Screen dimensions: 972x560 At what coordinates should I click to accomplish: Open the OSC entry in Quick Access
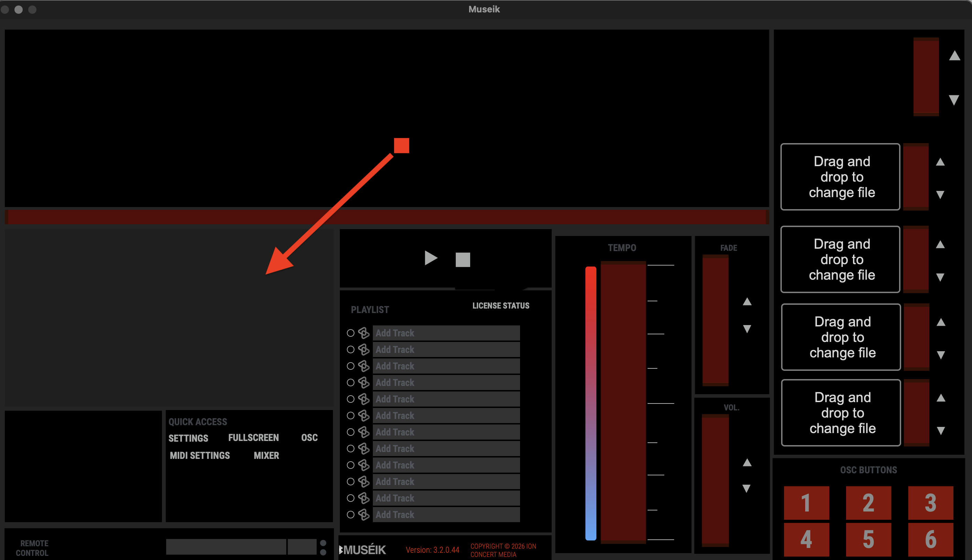click(x=310, y=438)
